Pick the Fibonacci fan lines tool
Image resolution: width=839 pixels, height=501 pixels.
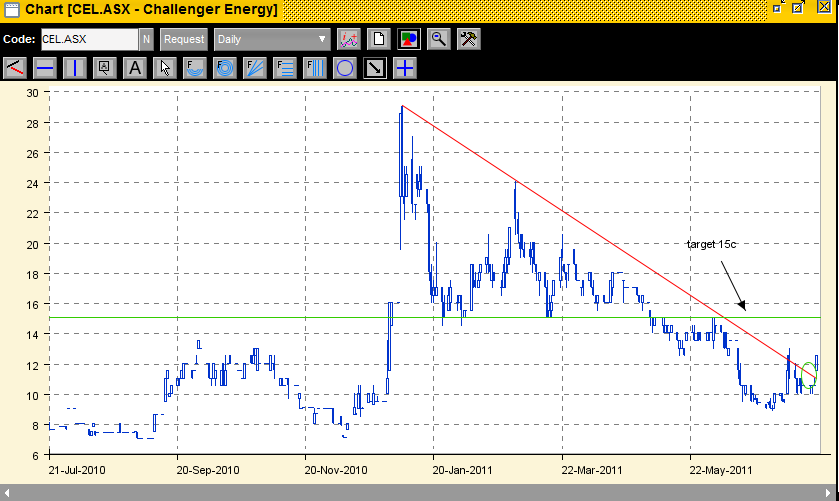(255, 68)
